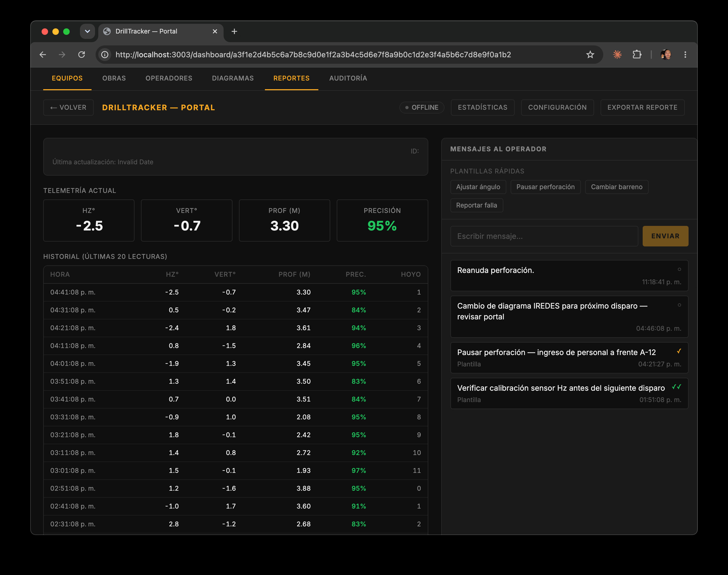Click the orange starburst extension icon
The height and width of the screenshot is (575, 728).
pos(617,55)
